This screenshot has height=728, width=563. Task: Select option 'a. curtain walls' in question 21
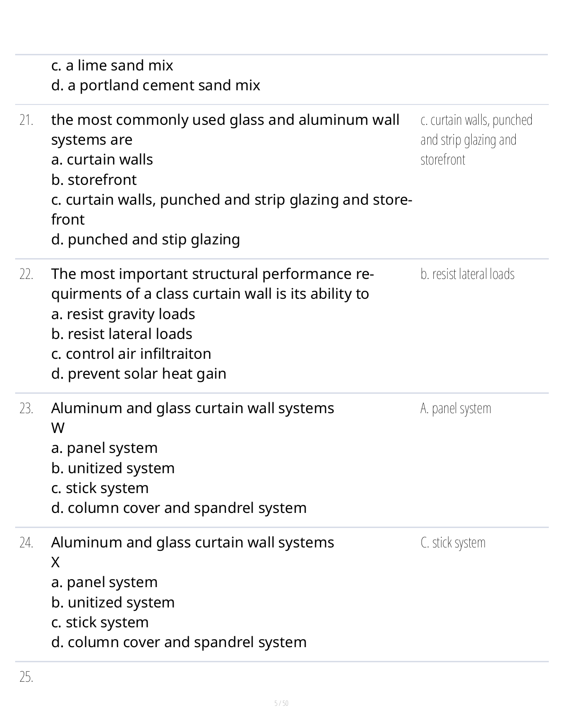pos(102,160)
